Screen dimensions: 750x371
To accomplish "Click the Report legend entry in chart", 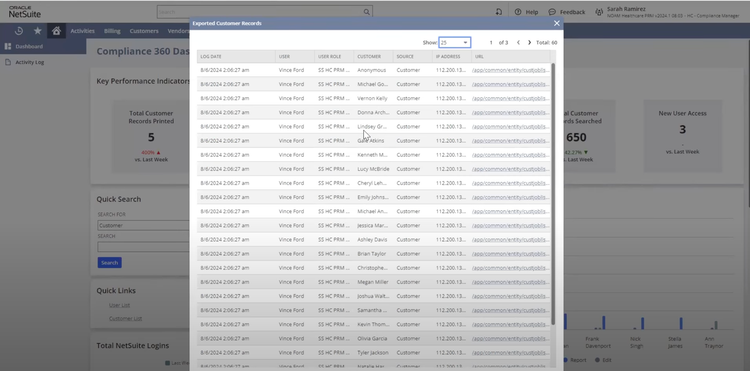I will point(574,360).
